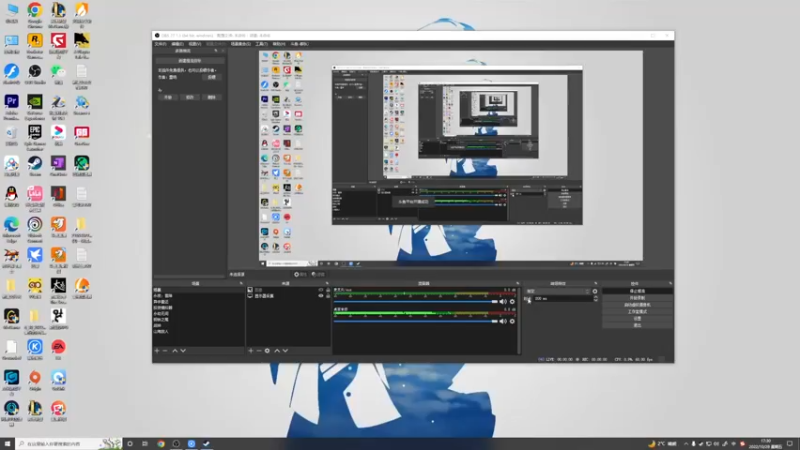800x450 pixels.
Task: Open settings gear for lower audio mixer track
Action: coord(512,321)
